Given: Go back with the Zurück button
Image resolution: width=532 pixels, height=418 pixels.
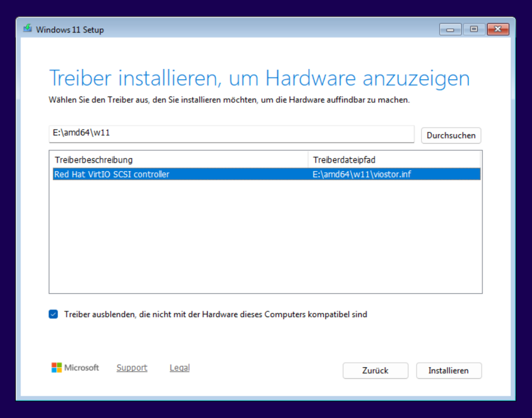Looking at the screenshot, I should coord(375,371).
